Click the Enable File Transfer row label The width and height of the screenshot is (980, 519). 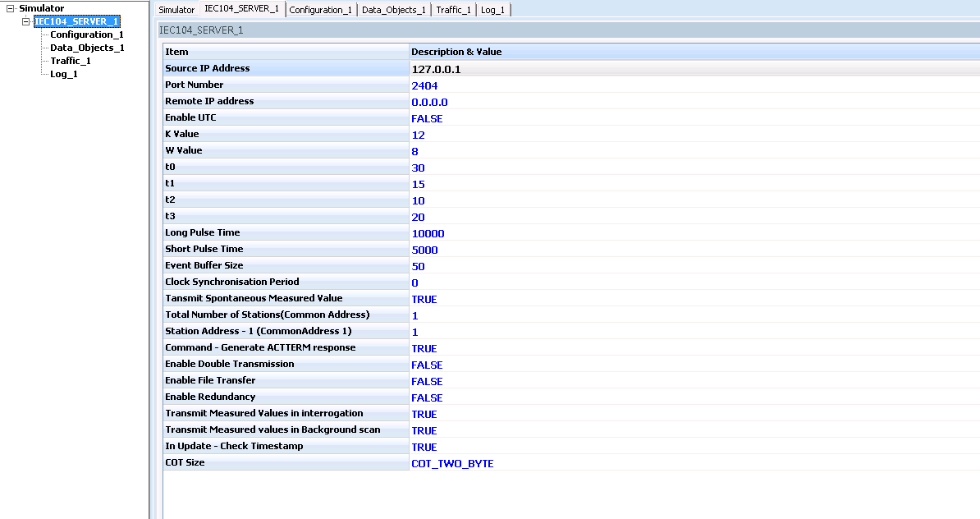point(210,380)
